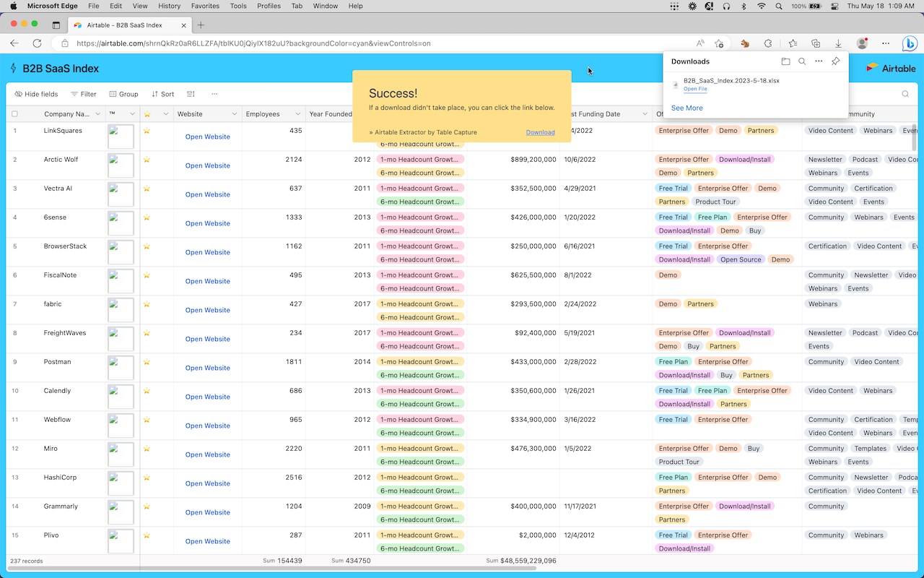This screenshot has height=578, width=924.
Task: Click the Download link in Success banner
Action: point(541,132)
